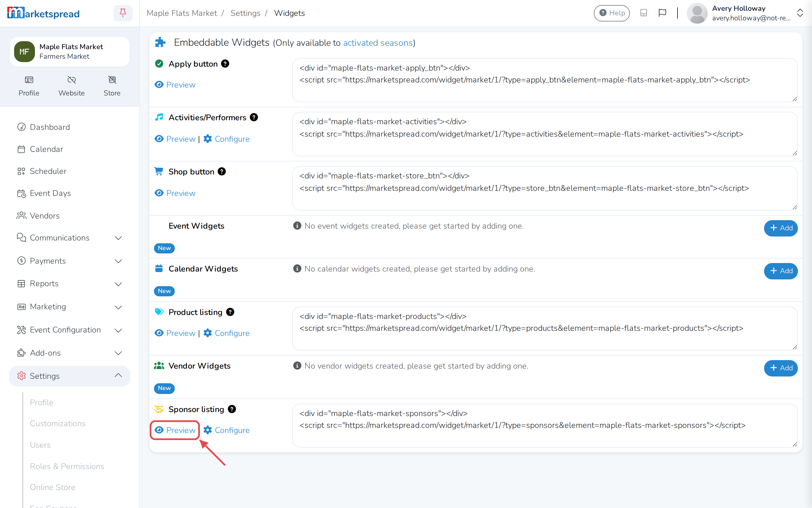Configure the Activities/Performers widget
This screenshot has width=812, height=508.
pos(226,139)
